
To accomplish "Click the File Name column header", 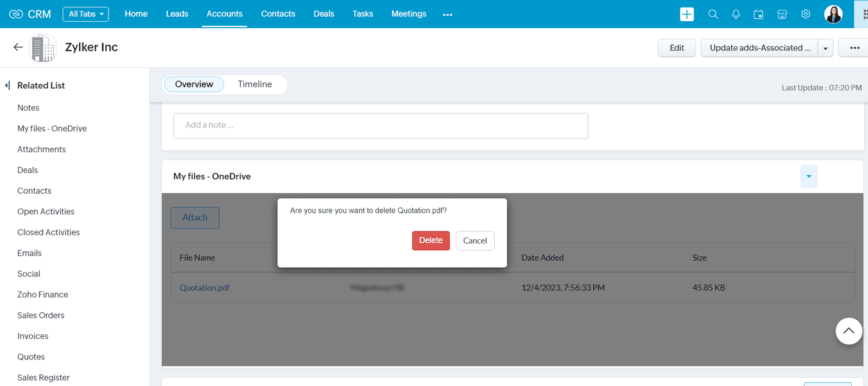I will pyautogui.click(x=197, y=258).
